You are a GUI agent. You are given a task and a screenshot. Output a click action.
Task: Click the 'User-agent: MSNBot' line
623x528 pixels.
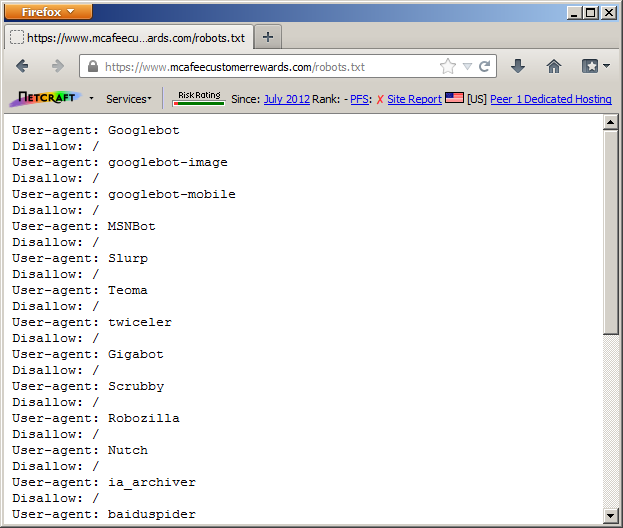tap(84, 226)
